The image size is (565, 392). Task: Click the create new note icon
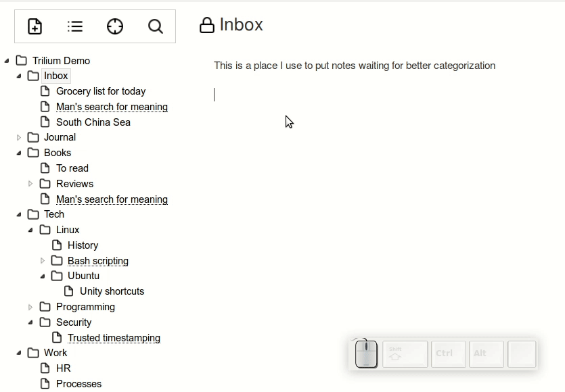tap(35, 26)
